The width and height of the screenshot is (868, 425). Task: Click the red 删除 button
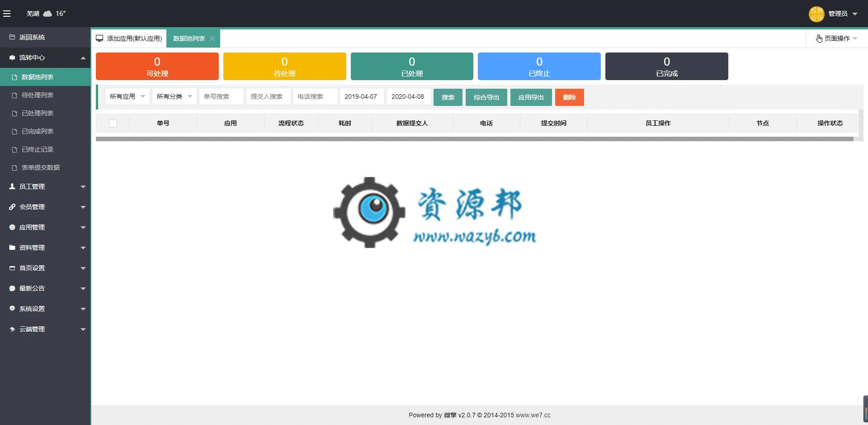pyautogui.click(x=570, y=97)
